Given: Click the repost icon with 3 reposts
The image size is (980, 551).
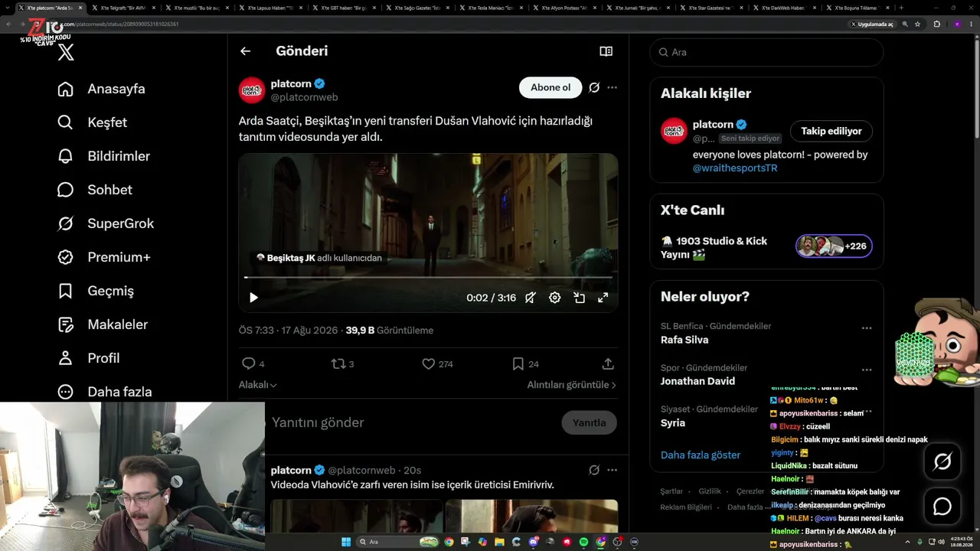Looking at the screenshot, I should [338, 364].
